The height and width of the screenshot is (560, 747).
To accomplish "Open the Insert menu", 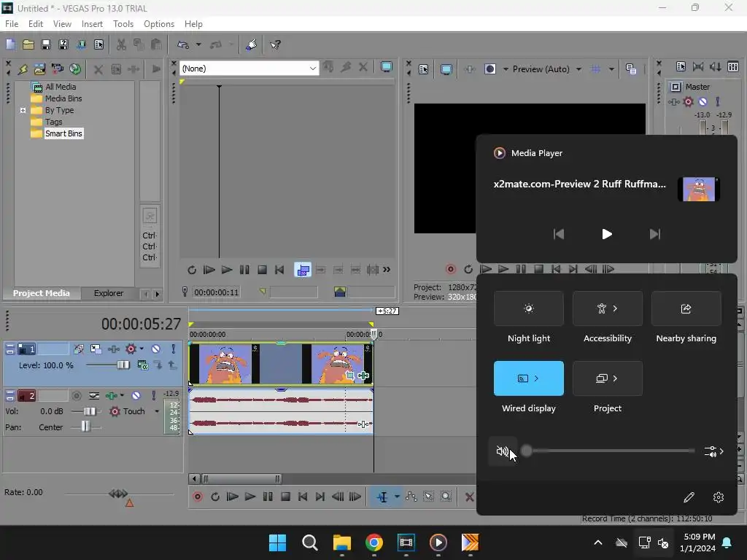I will pos(92,24).
